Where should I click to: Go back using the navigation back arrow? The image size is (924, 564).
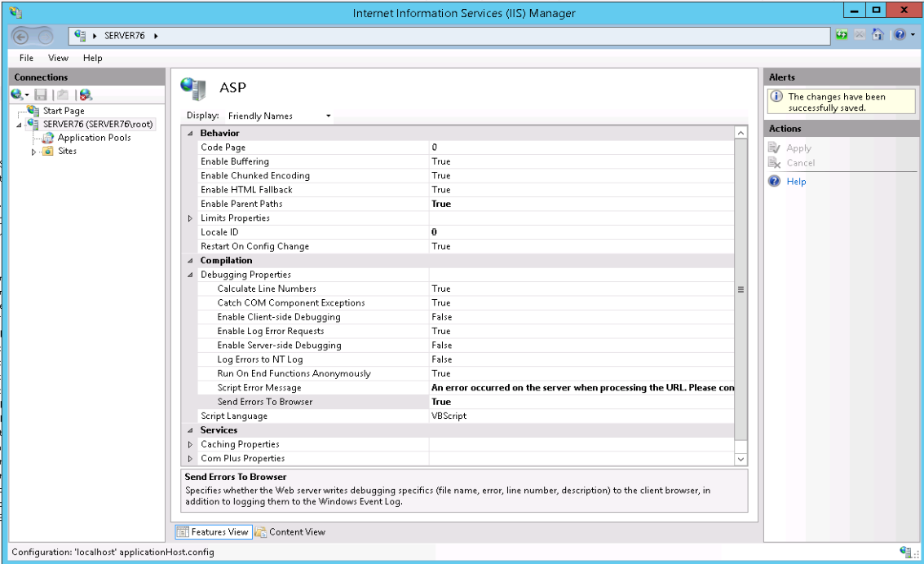pos(20,37)
